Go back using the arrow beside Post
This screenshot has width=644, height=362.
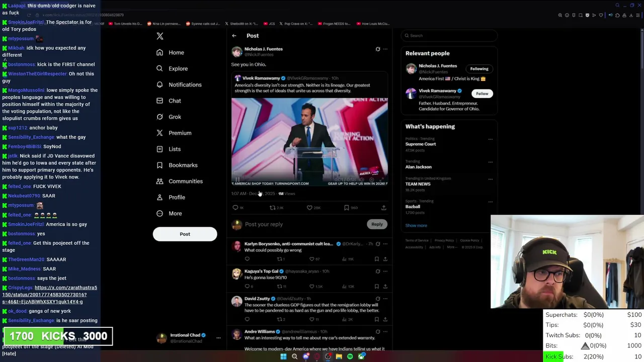(x=234, y=36)
